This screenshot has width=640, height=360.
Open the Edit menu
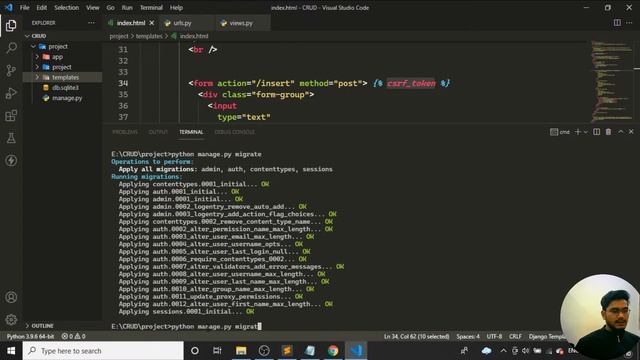click(x=42, y=7)
